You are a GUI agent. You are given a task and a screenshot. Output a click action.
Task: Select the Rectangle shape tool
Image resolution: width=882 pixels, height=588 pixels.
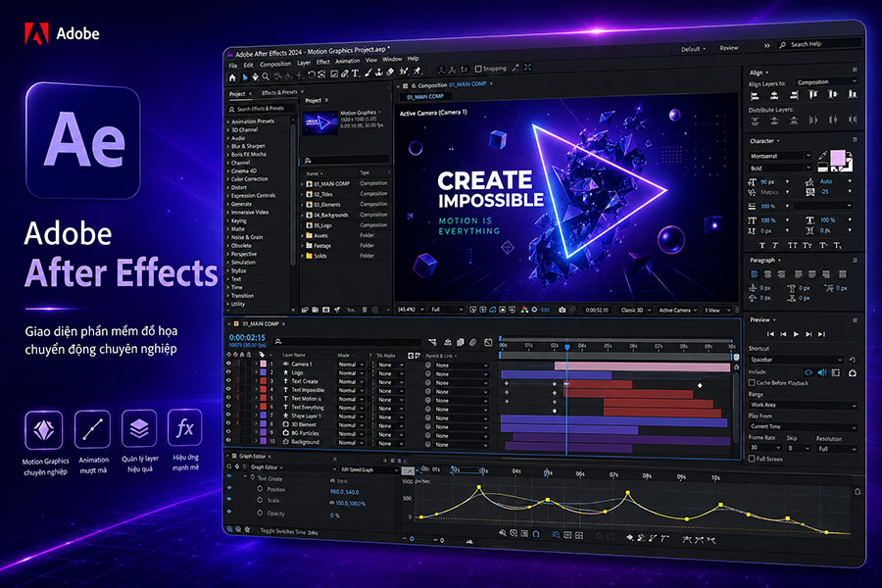[x=334, y=74]
